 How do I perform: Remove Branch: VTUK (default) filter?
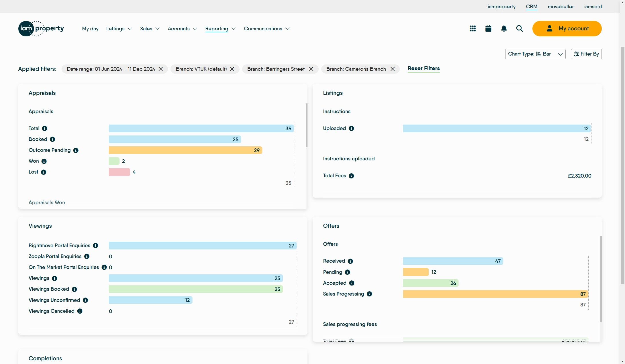(232, 69)
